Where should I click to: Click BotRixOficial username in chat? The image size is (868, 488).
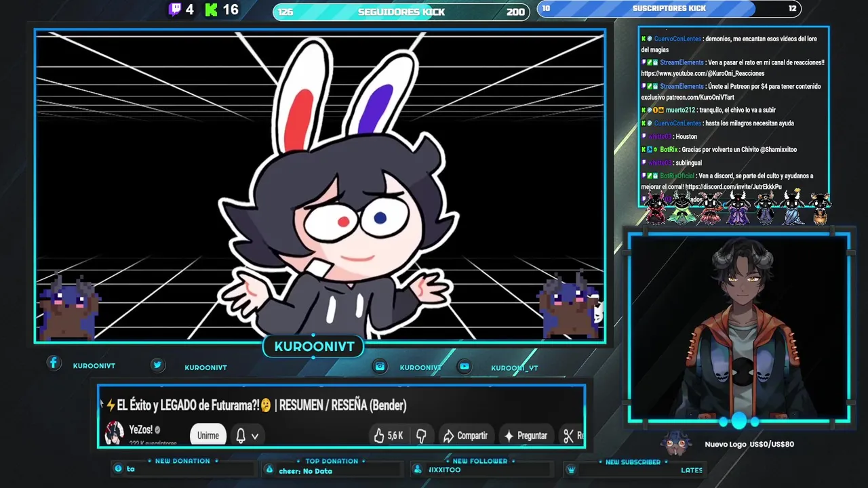[677, 176]
